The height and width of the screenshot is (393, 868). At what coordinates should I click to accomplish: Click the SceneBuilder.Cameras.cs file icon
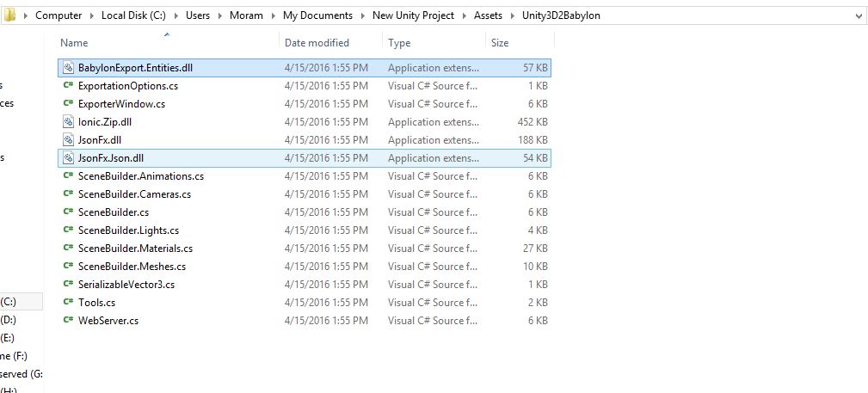[x=68, y=194]
